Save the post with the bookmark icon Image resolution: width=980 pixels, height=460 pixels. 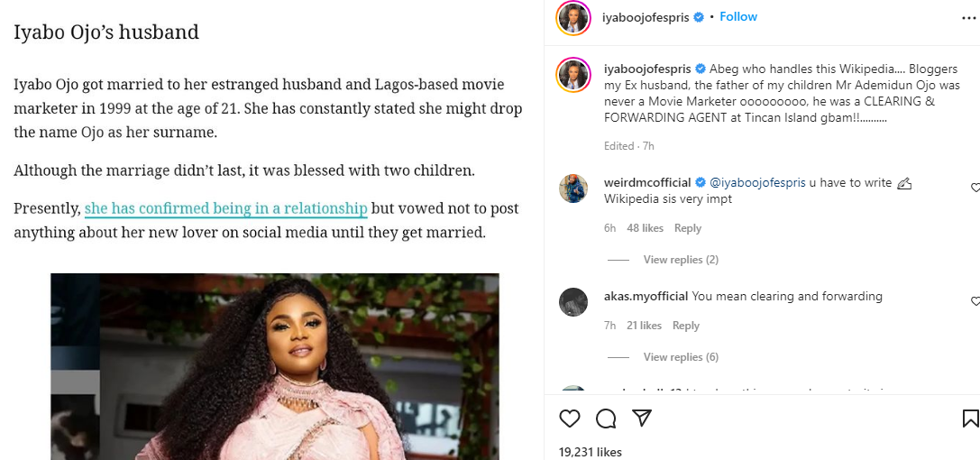pos(970,419)
